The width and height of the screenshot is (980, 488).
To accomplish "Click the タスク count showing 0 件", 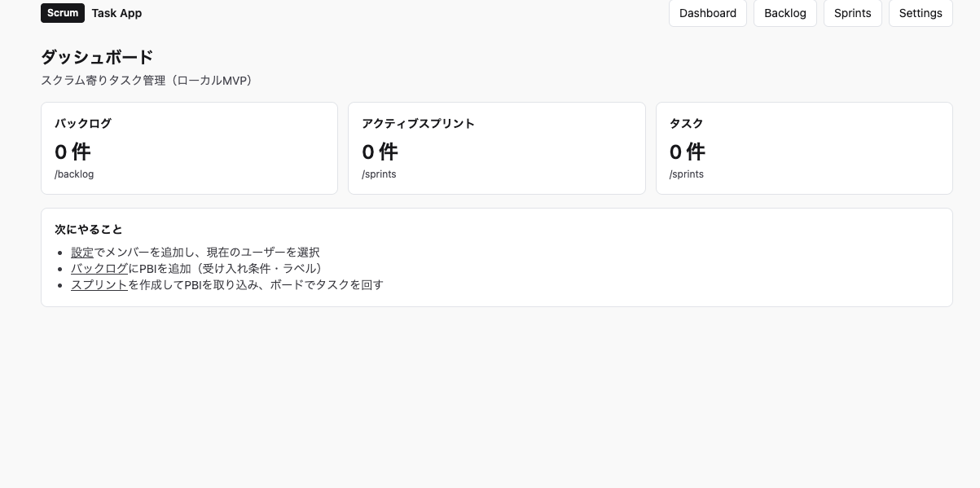I will pyautogui.click(x=687, y=152).
